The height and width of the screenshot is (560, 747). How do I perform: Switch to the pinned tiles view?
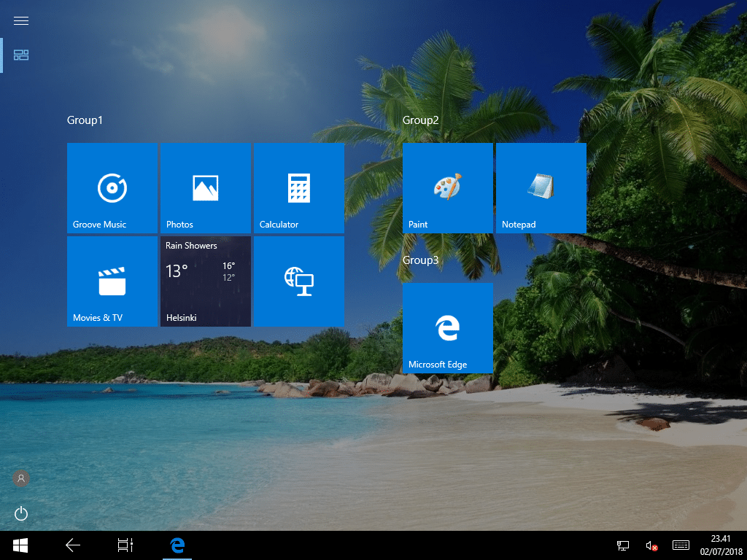tap(20, 55)
